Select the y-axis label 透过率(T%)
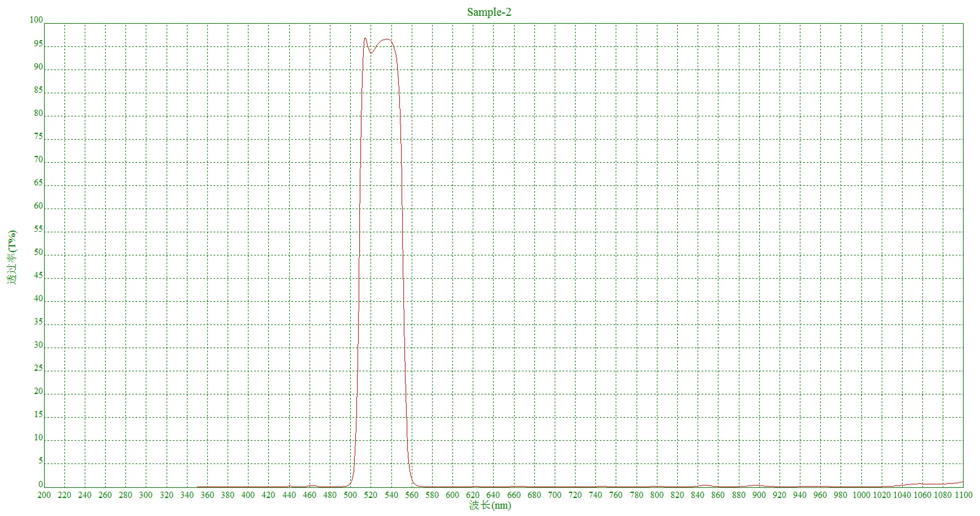The width and height of the screenshot is (980, 516). point(12,257)
